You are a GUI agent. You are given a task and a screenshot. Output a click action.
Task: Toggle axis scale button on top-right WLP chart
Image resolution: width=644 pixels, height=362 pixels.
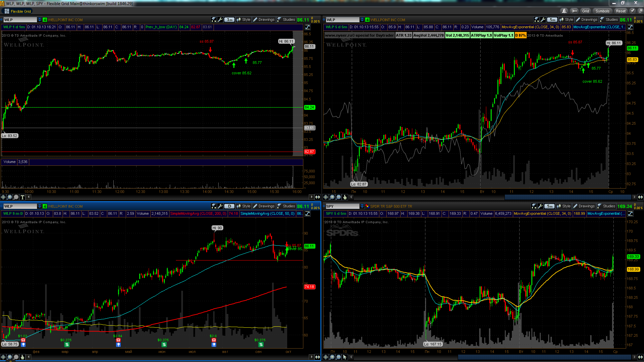pyautogui.click(x=631, y=27)
